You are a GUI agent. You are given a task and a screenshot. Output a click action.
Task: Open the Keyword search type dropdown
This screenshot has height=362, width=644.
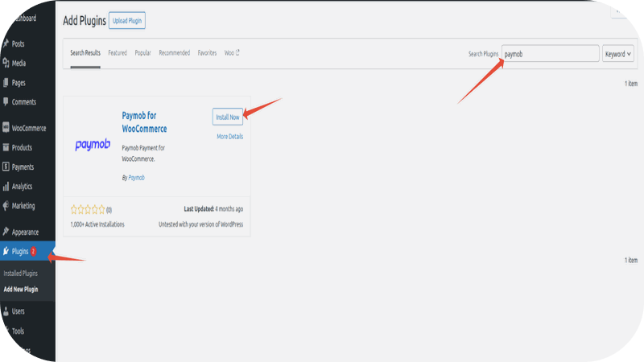pyautogui.click(x=617, y=54)
